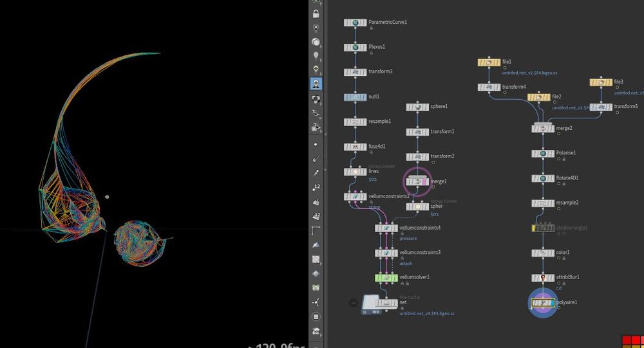Click the untitled.net_v1 file path under file1
This screenshot has height=348, width=644.
point(529,73)
